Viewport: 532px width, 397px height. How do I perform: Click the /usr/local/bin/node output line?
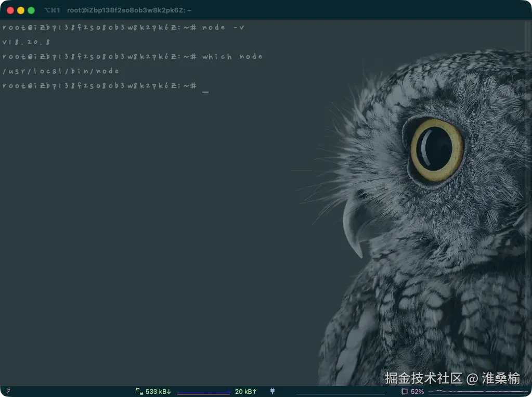[61, 71]
